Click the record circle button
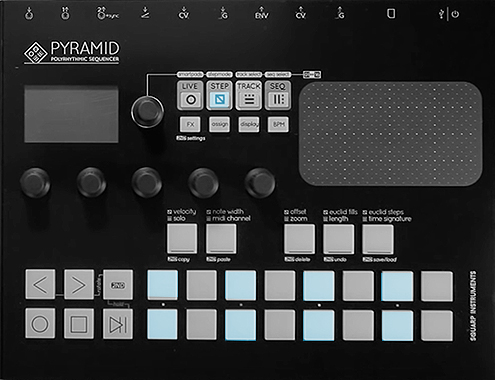The width and height of the screenshot is (495, 380). (x=40, y=323)
